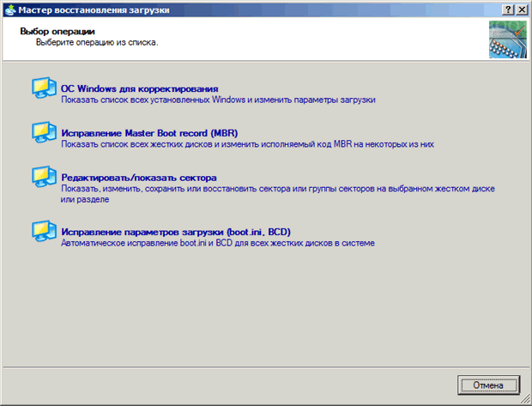Click the monitor icon beside ОС Windows для корректирования
The width and height of the screenshot is (532, 406).
point(44,88)
